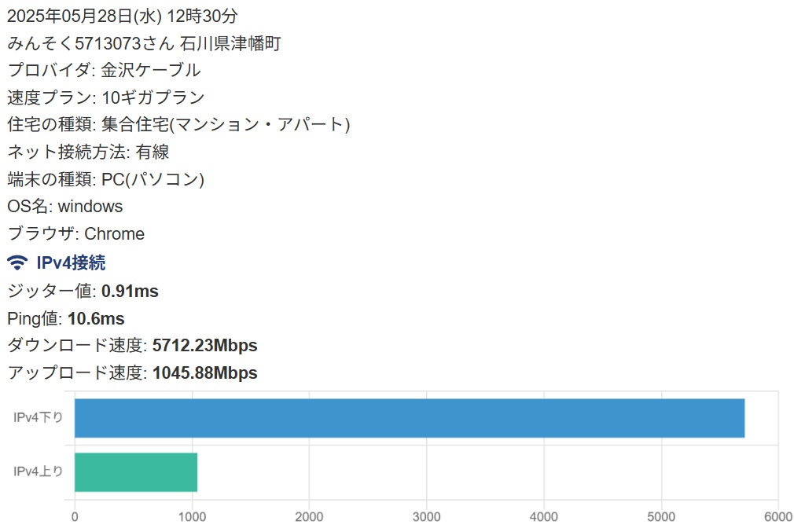Click the IPv4接続 heading text
This screenshot has width=794, height=532.
(x=71, y=262)
